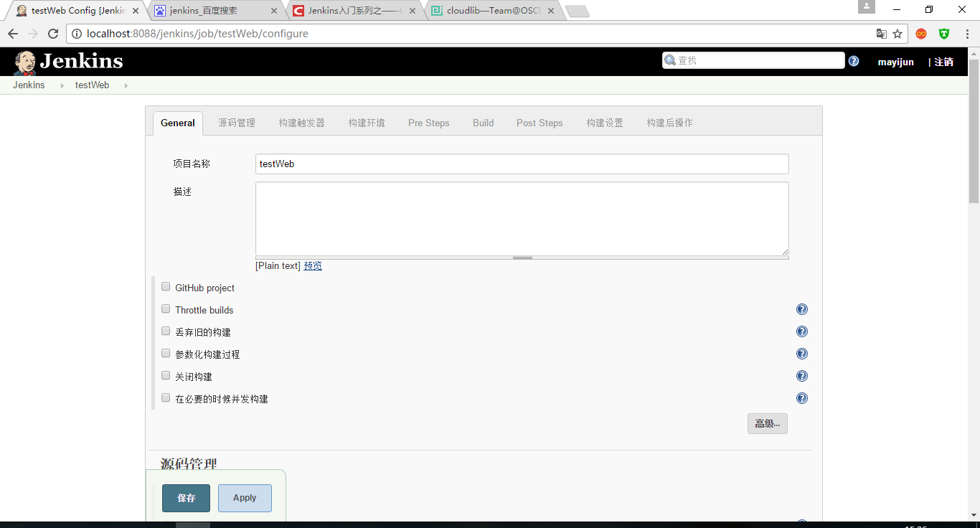
Task: Click the browser forward arrow
Action: point(33,34)
